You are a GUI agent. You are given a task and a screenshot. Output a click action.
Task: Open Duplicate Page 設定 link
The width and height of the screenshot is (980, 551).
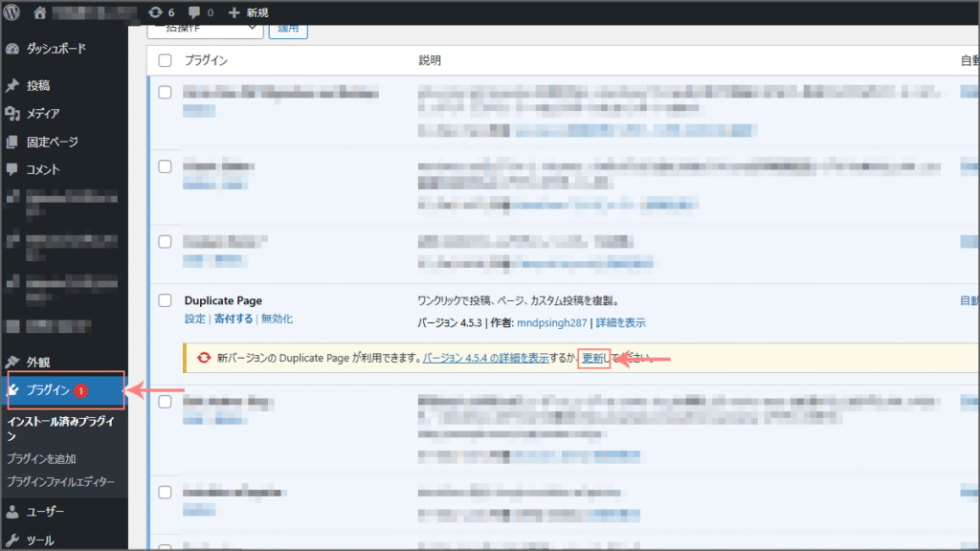click(195, 319)
